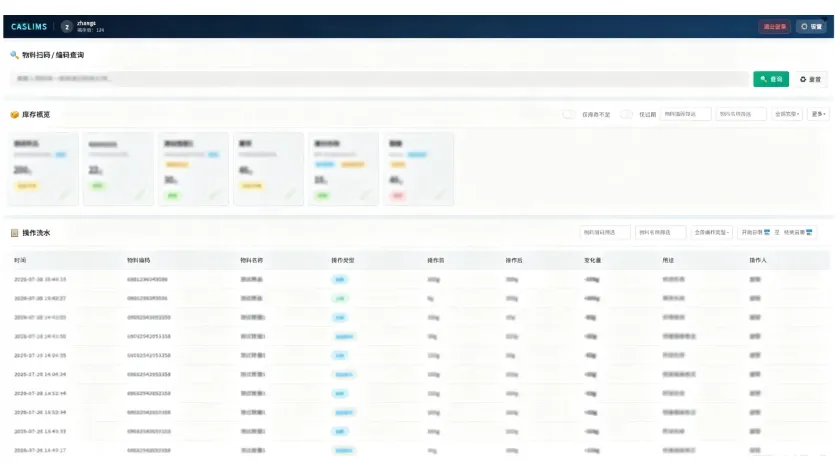Screen dimensions: 840x472
Task: Open the 开始日期 calendar picker
Action: point(767,233)
